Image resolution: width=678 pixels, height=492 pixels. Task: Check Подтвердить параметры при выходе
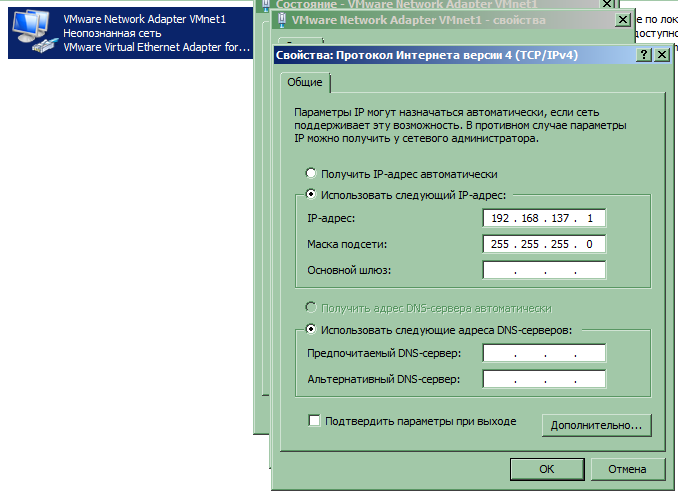pos(314,420)
